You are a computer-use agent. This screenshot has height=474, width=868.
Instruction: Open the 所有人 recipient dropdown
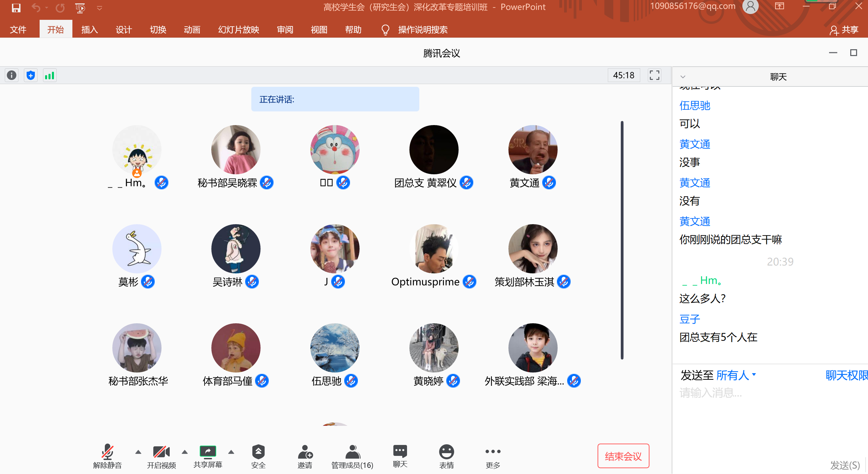[736, 375]
